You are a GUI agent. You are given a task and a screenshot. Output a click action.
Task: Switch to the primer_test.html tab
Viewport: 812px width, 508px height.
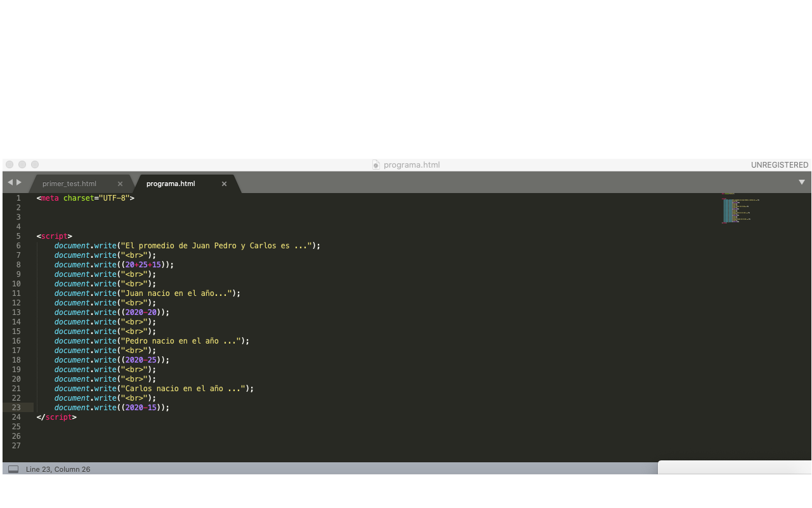tap(70, 184)
